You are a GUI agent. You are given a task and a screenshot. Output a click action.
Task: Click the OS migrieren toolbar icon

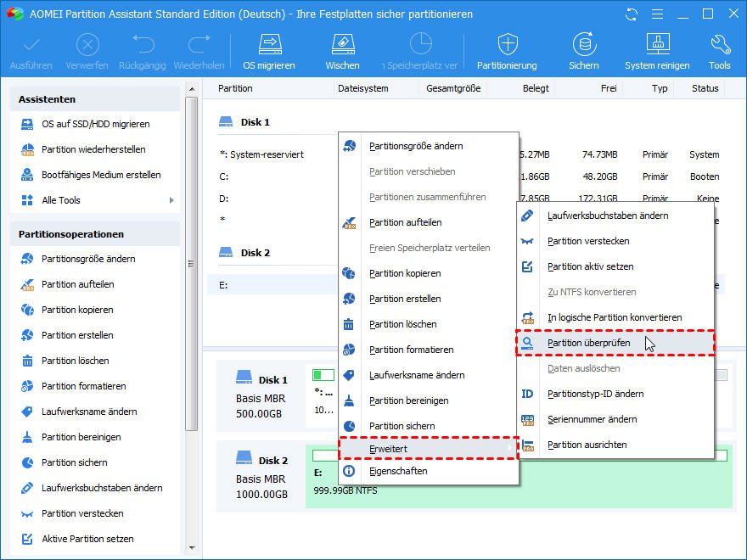[270, 45]
